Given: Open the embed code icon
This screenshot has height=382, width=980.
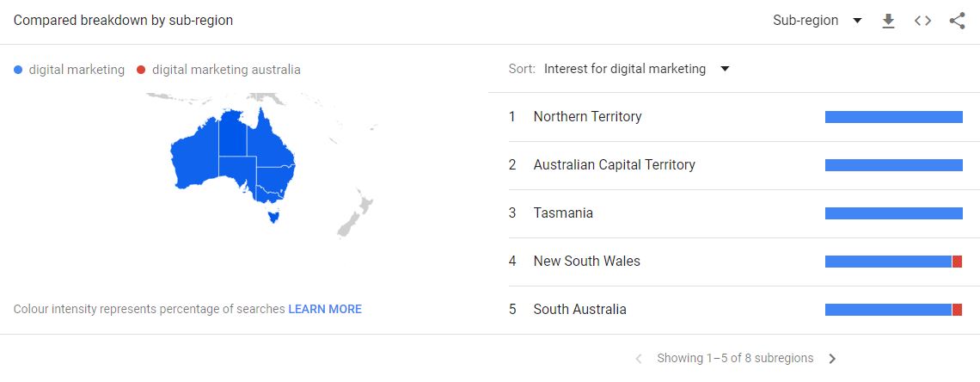Looking at the screenshot, I should [922, 21].
